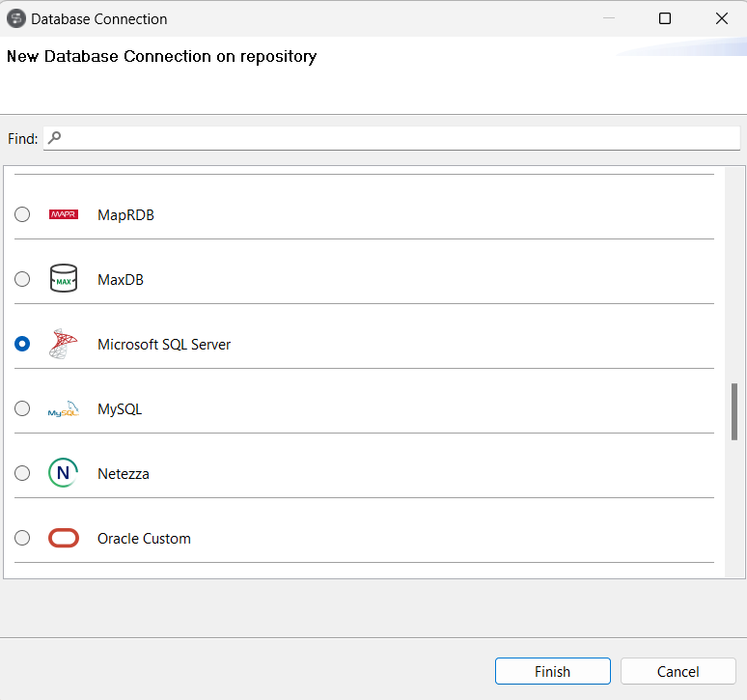Select the MapRDB radio button
This screenshot has width=747, height=700.
tap(22, 214)
